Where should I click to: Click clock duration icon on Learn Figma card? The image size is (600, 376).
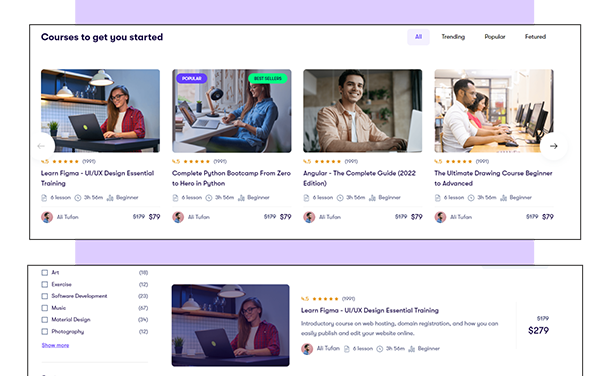(x=78, y=198)
